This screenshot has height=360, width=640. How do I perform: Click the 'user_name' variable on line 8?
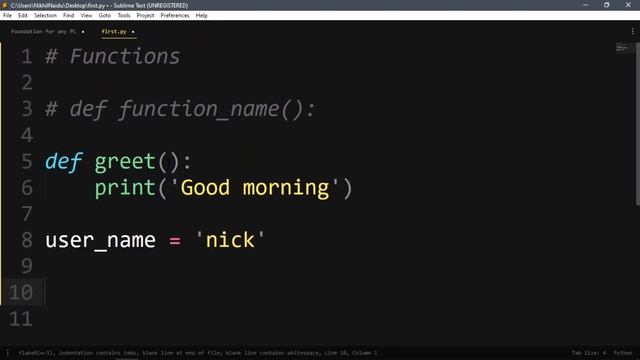[100, 240]
